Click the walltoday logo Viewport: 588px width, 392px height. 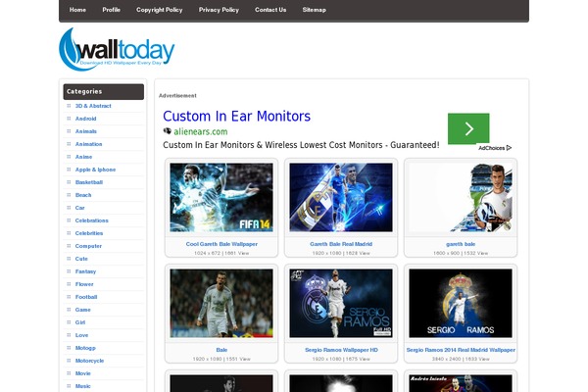pyautogui.click(x=117, y=49)
